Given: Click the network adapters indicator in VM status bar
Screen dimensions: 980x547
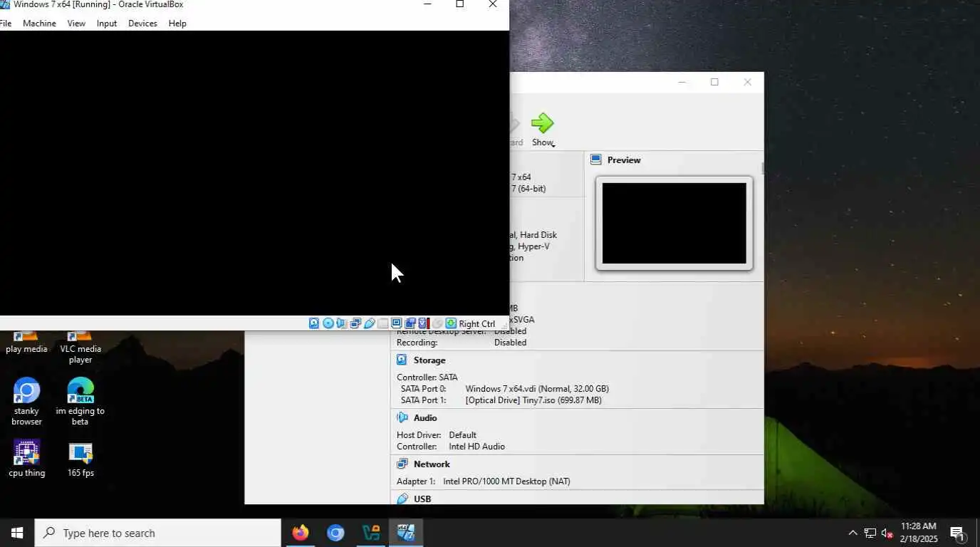Looking at the screenshot, I should click(355, 323).
